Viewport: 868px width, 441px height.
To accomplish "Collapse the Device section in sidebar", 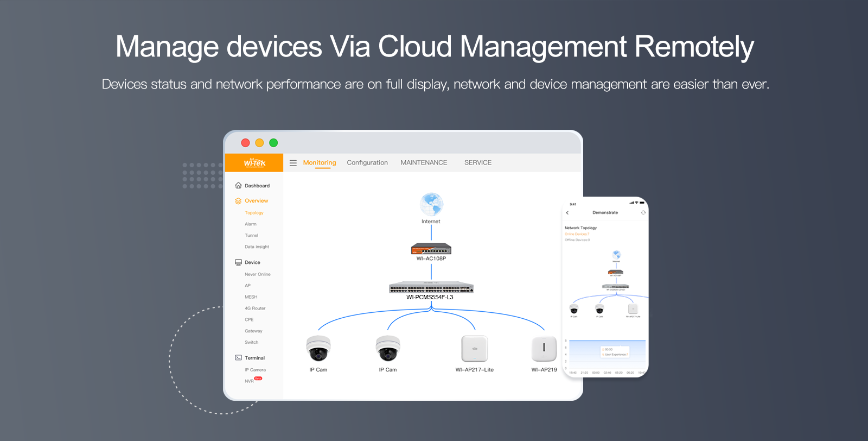I will 252,262.
